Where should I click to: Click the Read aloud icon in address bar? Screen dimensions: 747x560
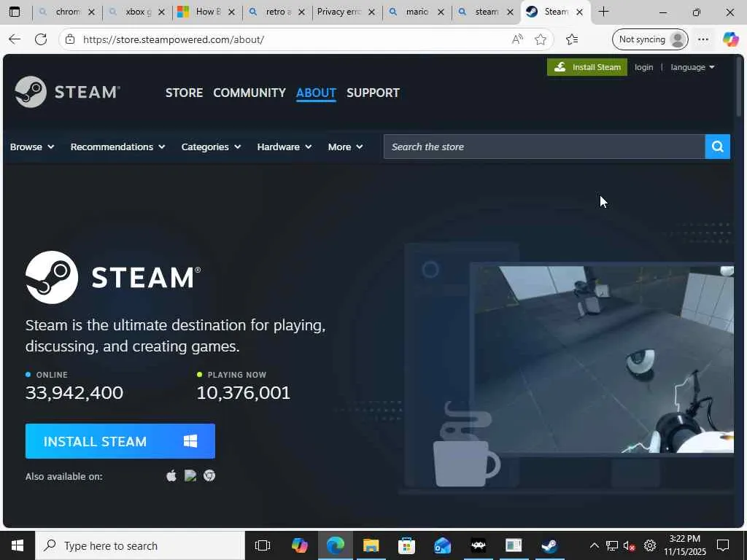point(517,39)
